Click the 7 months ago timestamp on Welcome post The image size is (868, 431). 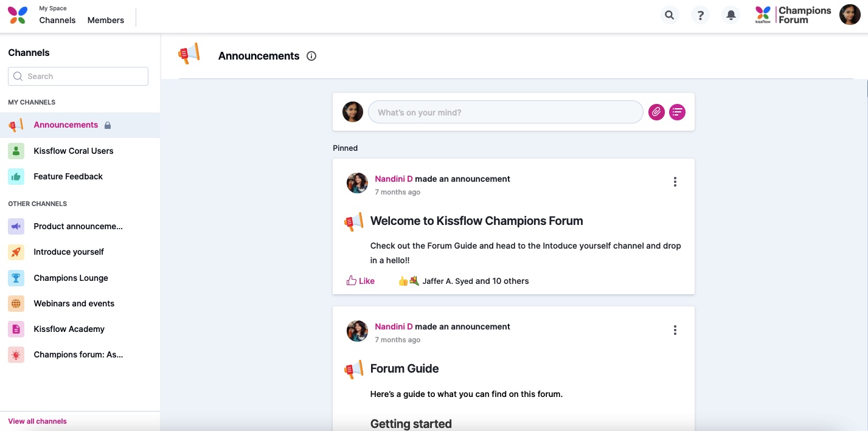click(397, 192)
